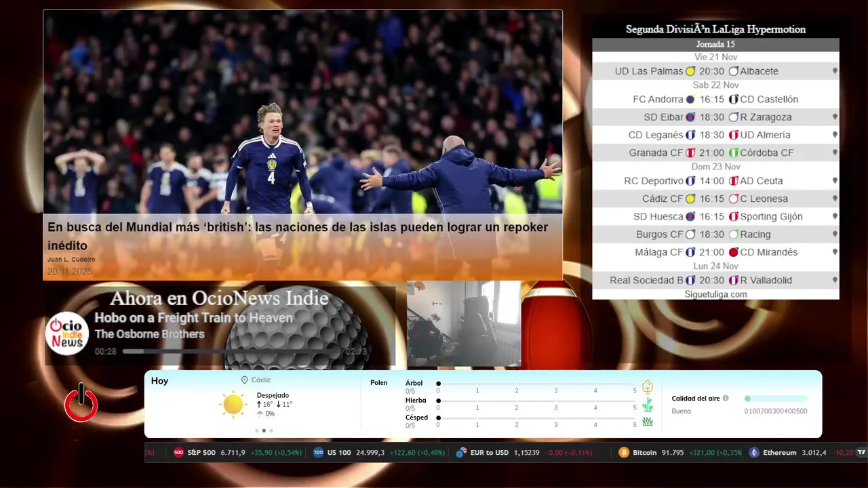Click the map pin on the Málaga CF row
This screenshot has width=868, height=488.
[835, 252]
